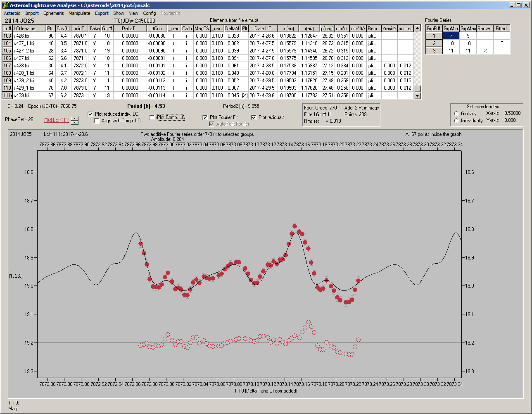Open the Export menu
This screenshot has height=414, width=532.
(x=102, y=13)
